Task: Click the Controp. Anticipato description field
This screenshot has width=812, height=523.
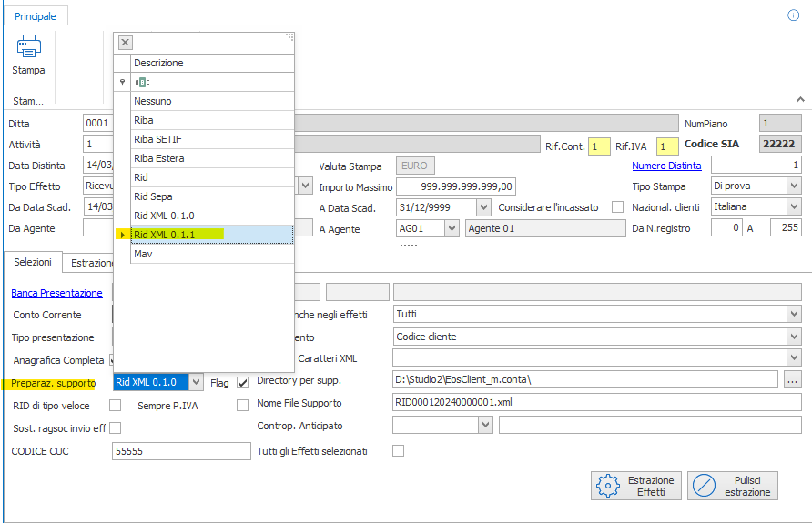Action: click(x=650, y=426)
